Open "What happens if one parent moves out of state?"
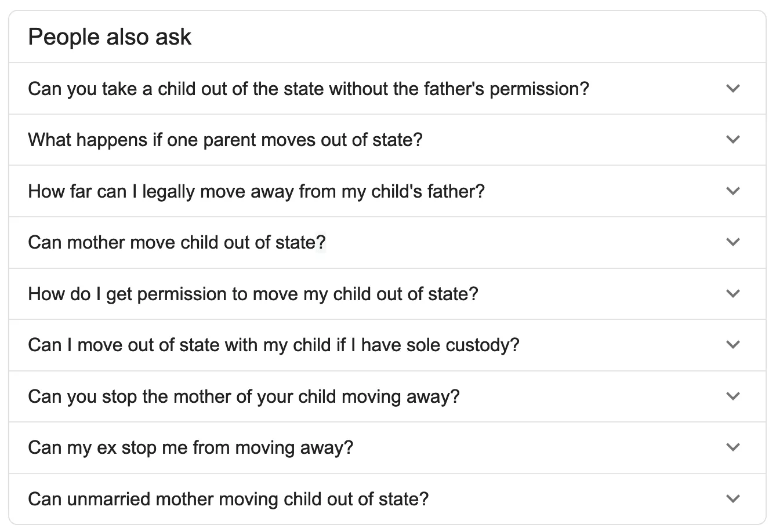This screenshot has width=776, height=532. click(x=225, y=139)
